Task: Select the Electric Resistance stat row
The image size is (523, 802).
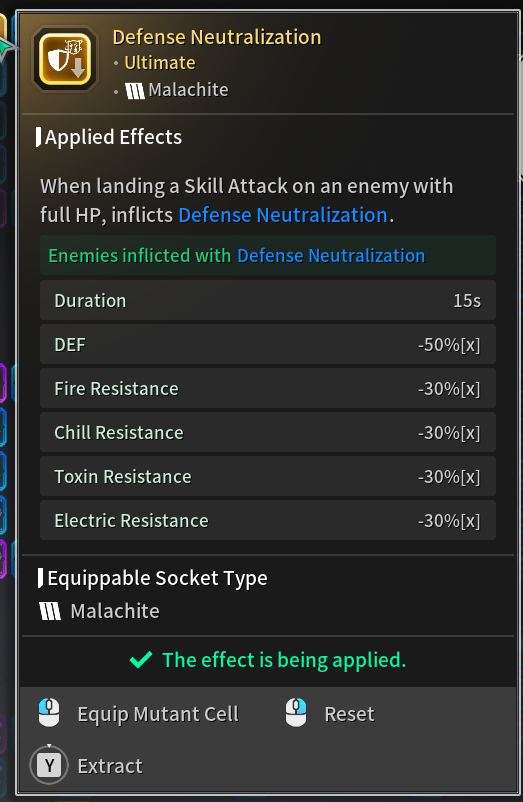Action: click(x=268, y=520)
